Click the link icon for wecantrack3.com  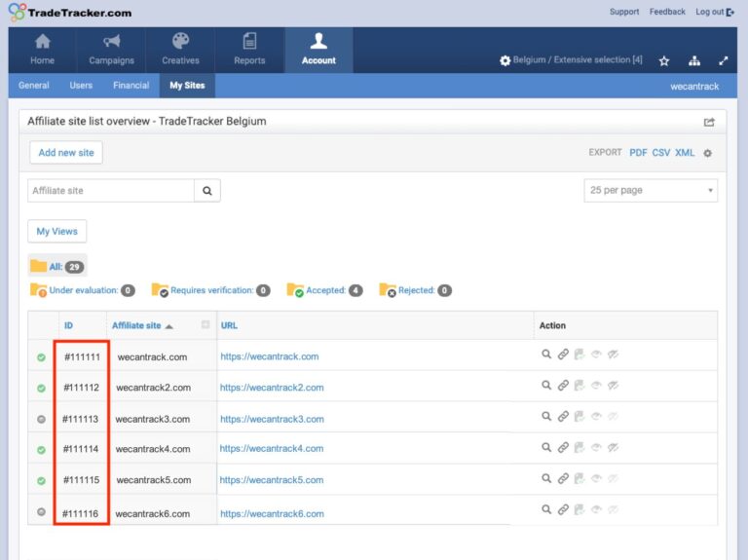coord(563,416)
